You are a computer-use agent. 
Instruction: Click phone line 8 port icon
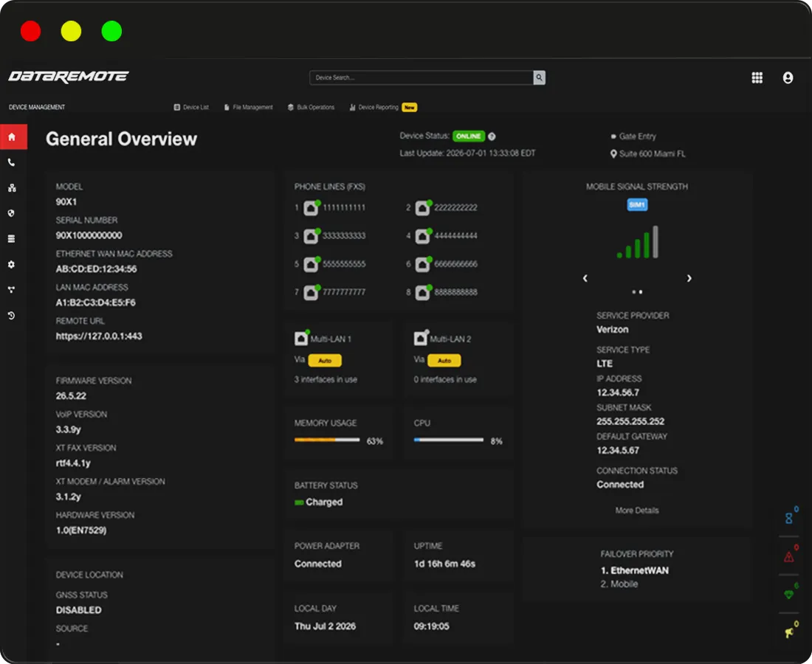(x=423, y=292)
